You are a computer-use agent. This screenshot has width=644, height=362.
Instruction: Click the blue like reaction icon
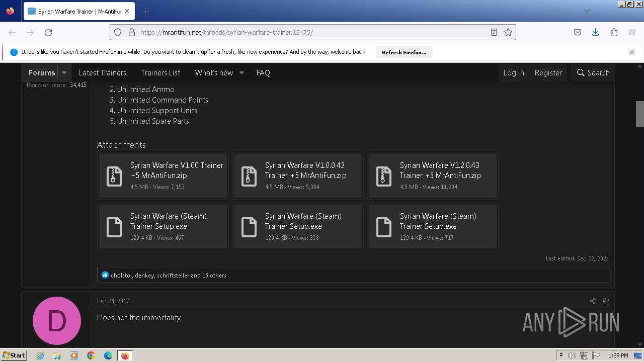coord(105,275)
